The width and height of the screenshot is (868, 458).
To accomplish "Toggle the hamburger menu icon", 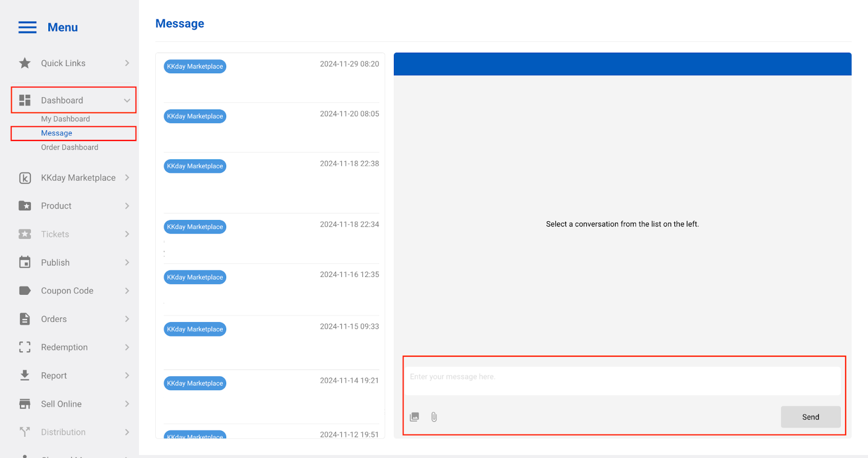I will 27,27.
